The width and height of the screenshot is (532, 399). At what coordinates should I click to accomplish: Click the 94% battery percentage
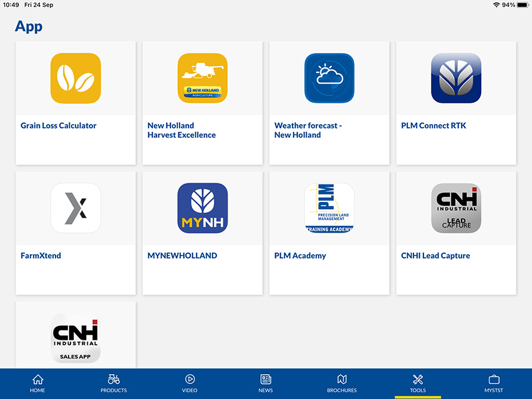(x=508, y=5)
